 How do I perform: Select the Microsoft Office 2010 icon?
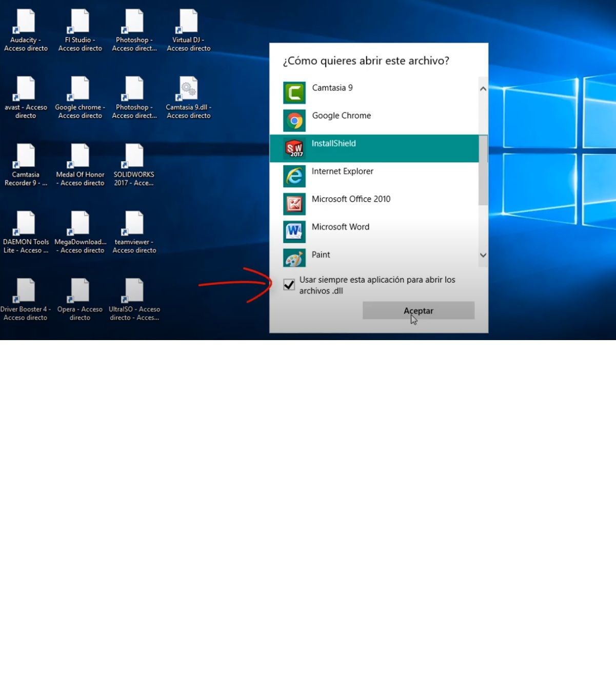click(294, 204)
